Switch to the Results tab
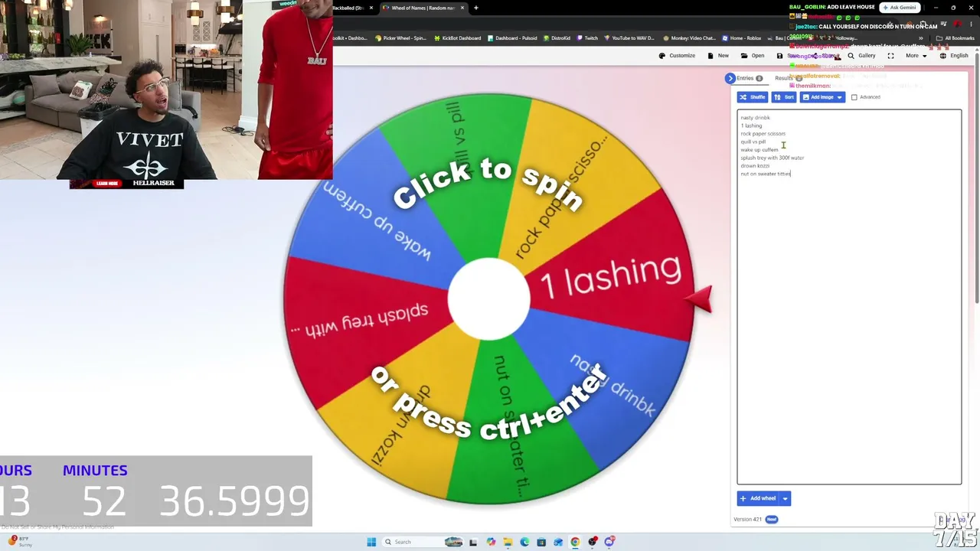 point(788,78)
